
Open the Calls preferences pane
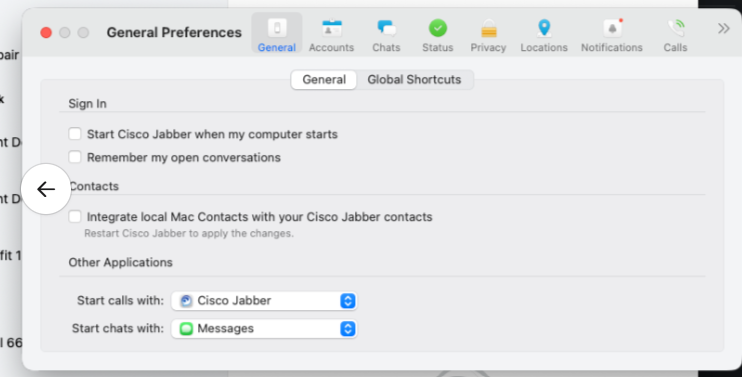pyautogui.click(x=675, y=34)
